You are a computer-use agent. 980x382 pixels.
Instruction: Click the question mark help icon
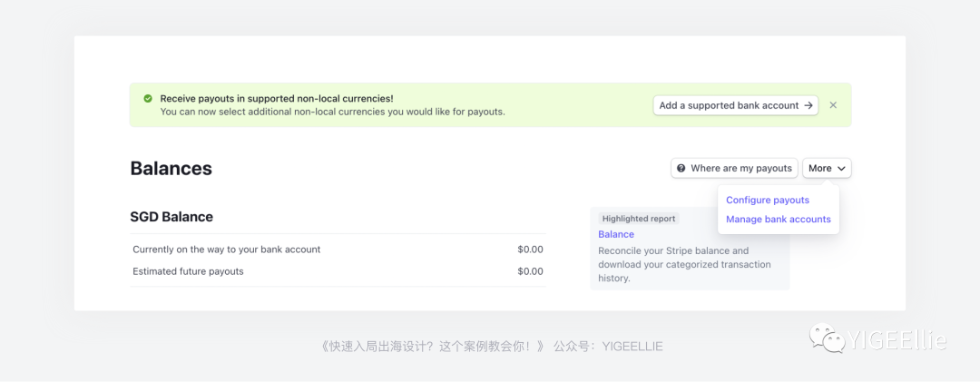pyautogui.click(x=681, y=168)
